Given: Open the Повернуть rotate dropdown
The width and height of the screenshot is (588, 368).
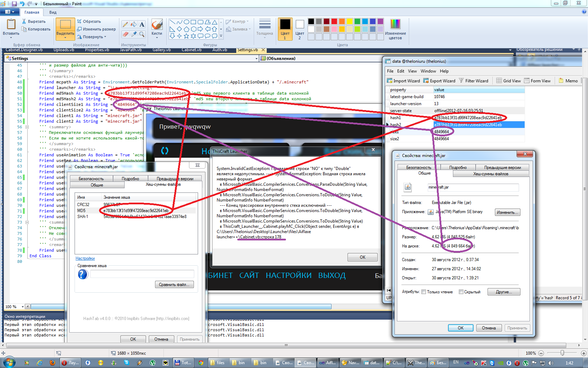Looking at the screenshot, I should tap(91, 37).
